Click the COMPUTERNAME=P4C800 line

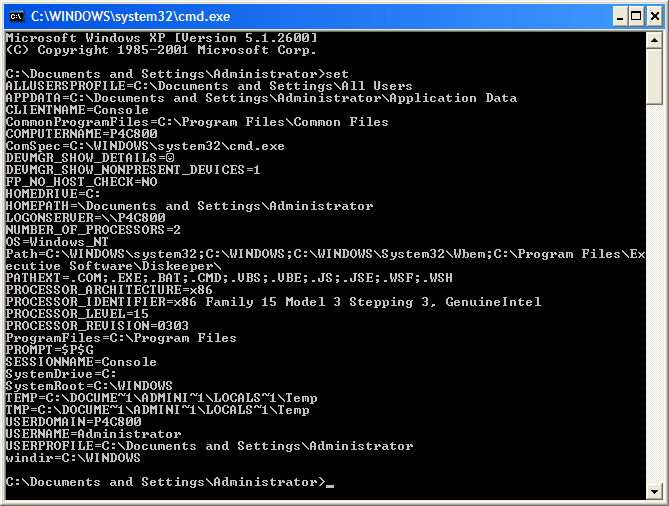pyautogui.click(x=81, y=134)
